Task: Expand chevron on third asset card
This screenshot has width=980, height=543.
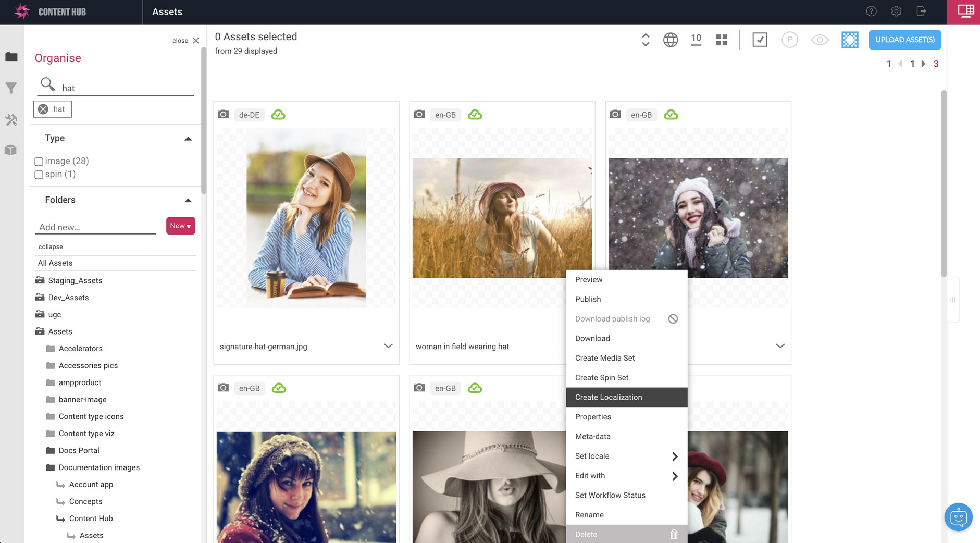Action: (780, 346)
